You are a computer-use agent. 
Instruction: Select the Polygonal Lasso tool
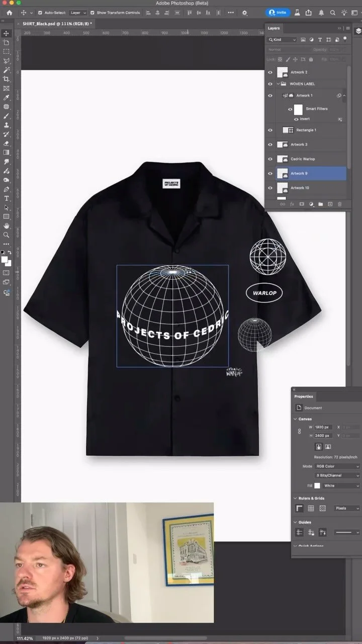coord(7,61)
